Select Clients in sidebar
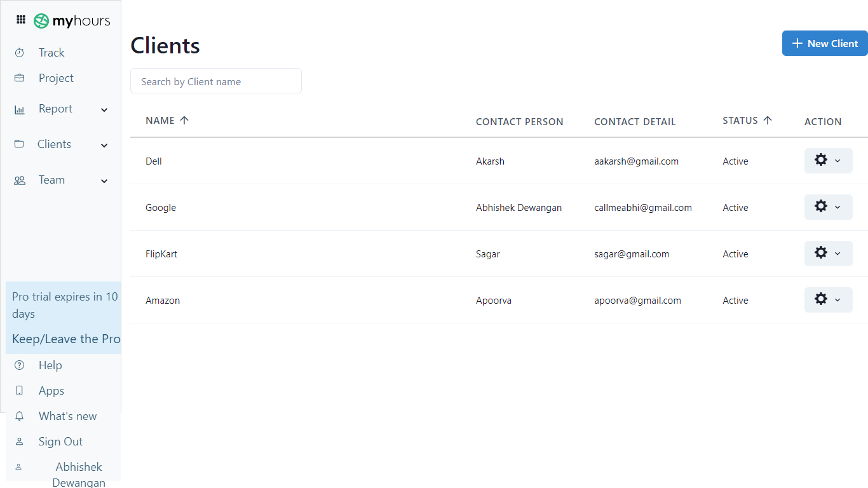 [54, 144]
